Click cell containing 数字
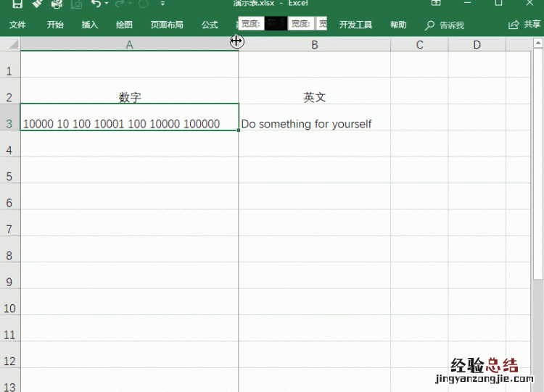544x392 pixels. coord(129,91)
